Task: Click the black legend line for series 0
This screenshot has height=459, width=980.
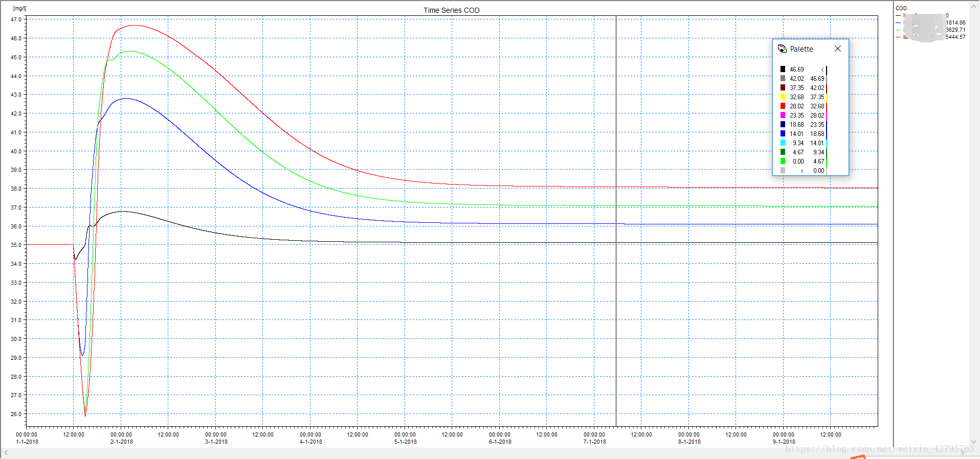Action: 898,16
